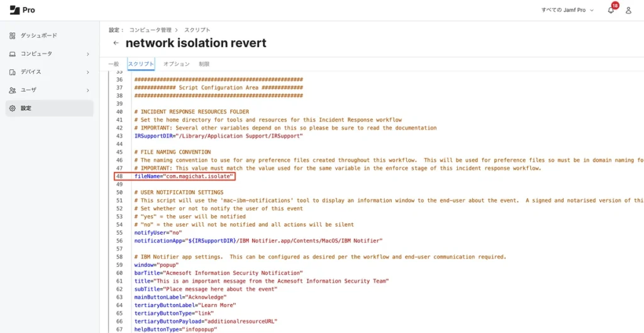
Task: Click the デバイス devices icon in sidebar
Action: pyautogui.click(x=13, y=72)
